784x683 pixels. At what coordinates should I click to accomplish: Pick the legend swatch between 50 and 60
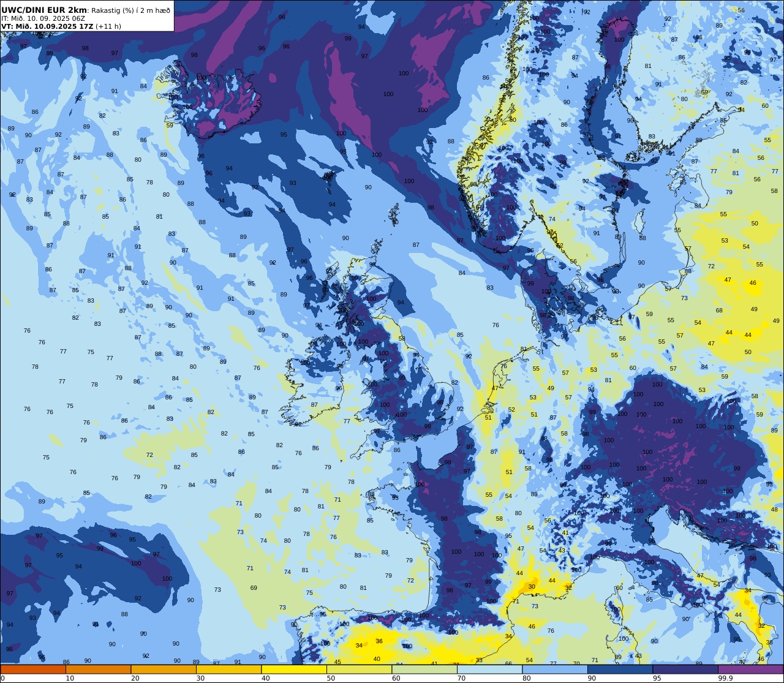point(359,669)
